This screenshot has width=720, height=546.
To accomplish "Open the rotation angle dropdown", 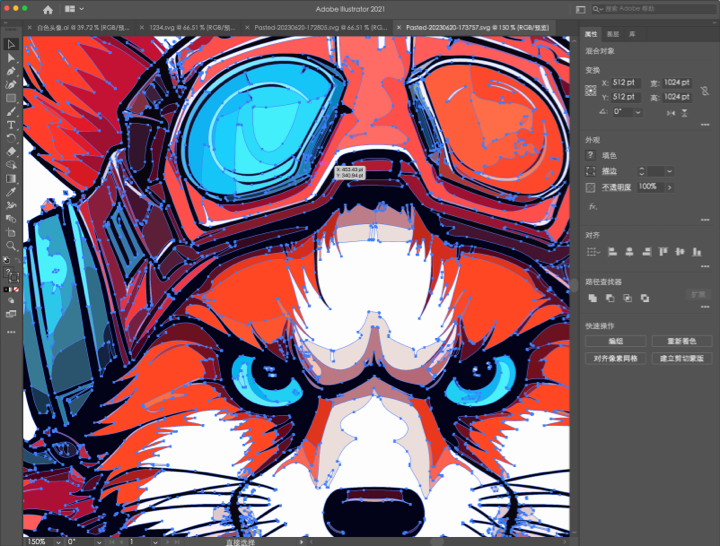I will tap(638, 112).
